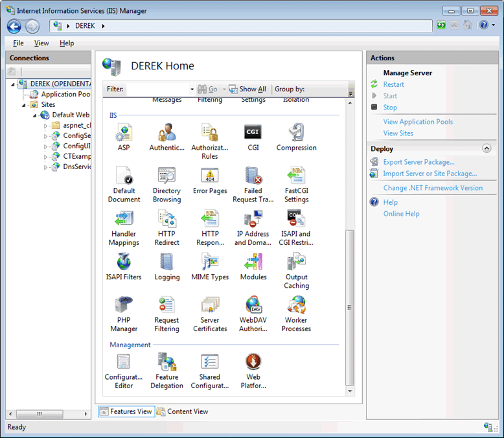Viewport: 504px width, 438px height.
Task: Click Show All button
Action: point(247,89)
